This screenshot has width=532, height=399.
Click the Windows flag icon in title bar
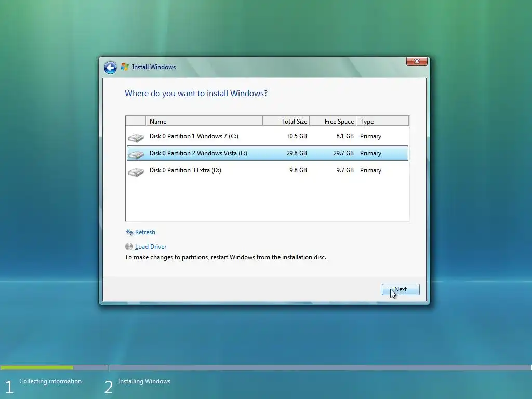pyautogui.click(x=125, y=67)
